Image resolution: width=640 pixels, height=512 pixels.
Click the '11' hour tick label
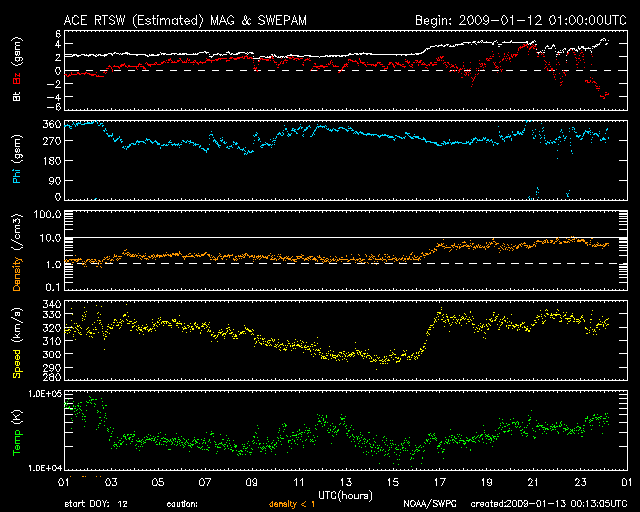click(x=299, y=482)
